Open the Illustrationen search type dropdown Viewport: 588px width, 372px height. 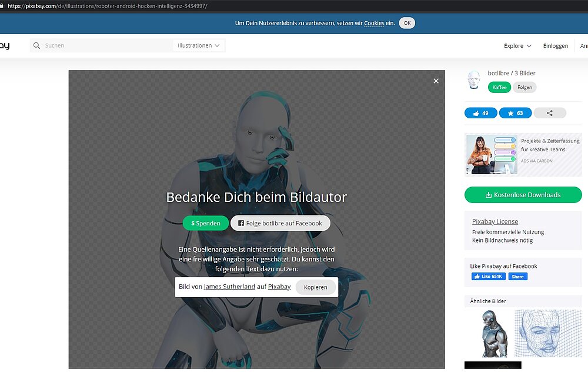coord(199,46)
